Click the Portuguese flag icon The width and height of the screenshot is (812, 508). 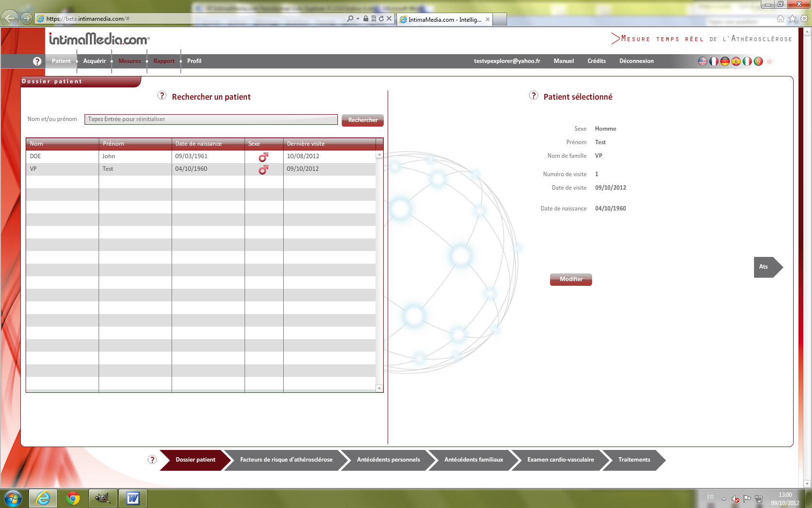click(758, 61)
